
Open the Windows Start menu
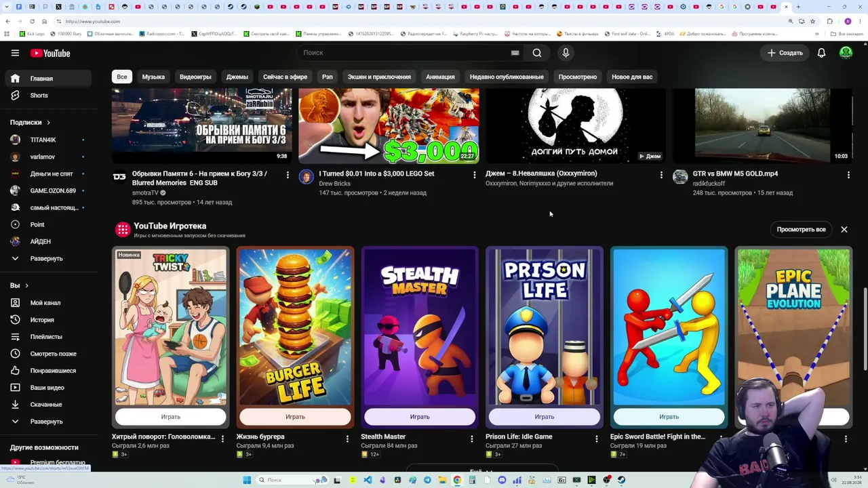(247, 480)
